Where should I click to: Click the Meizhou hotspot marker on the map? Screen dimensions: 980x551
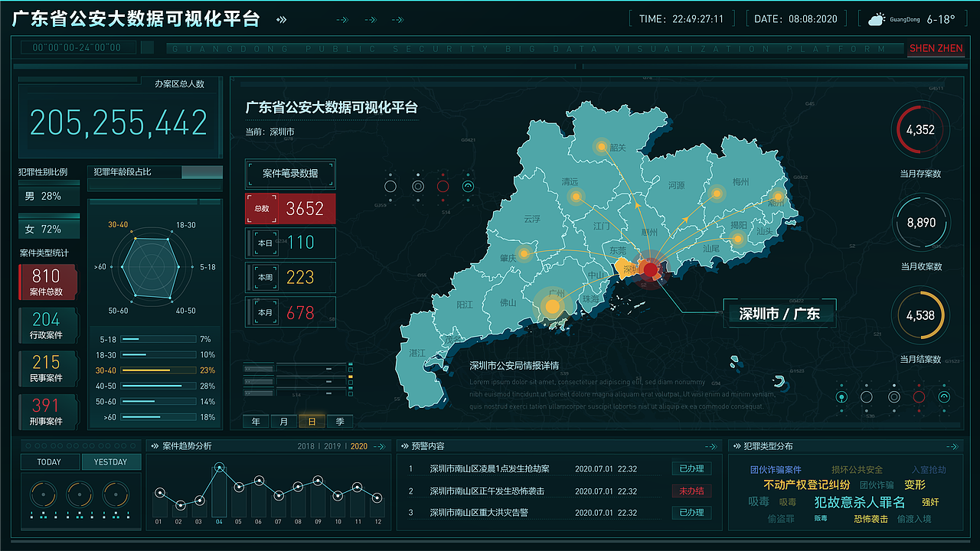coord(717,194)
